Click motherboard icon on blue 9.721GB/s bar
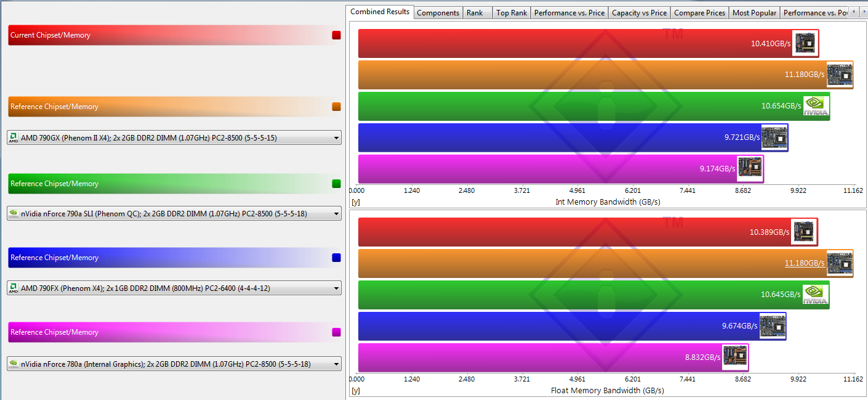868x400 pixels. (x=774, y=137)
